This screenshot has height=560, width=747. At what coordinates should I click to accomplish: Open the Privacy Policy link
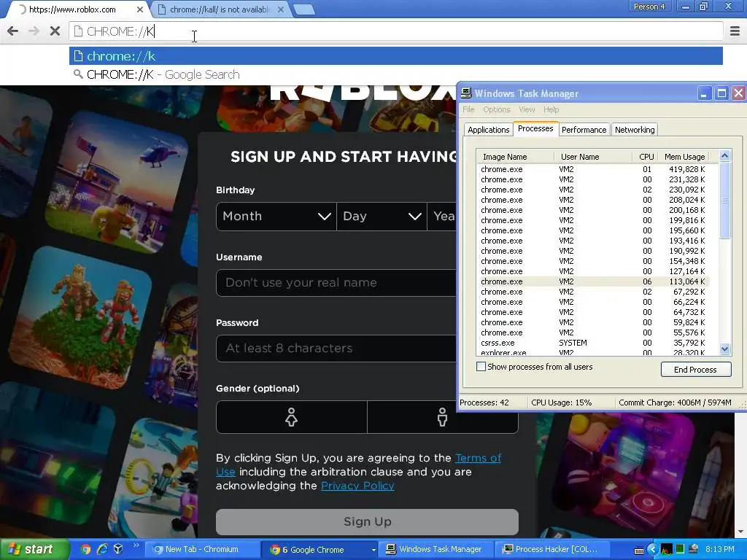(x=357, y=486)
